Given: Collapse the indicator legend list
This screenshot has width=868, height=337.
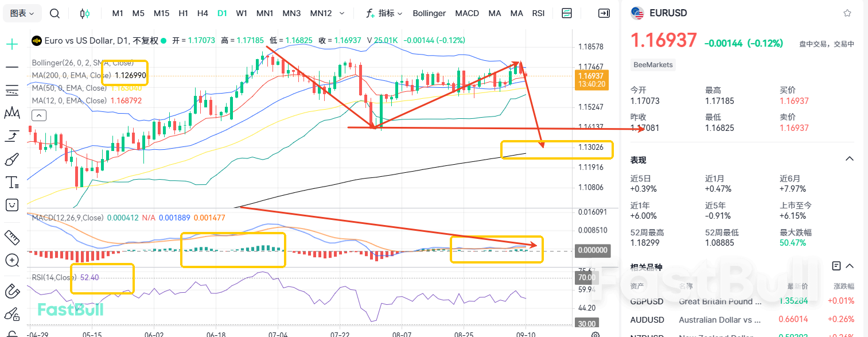Looking at the screenshot, I should click(x=38, y=115).
